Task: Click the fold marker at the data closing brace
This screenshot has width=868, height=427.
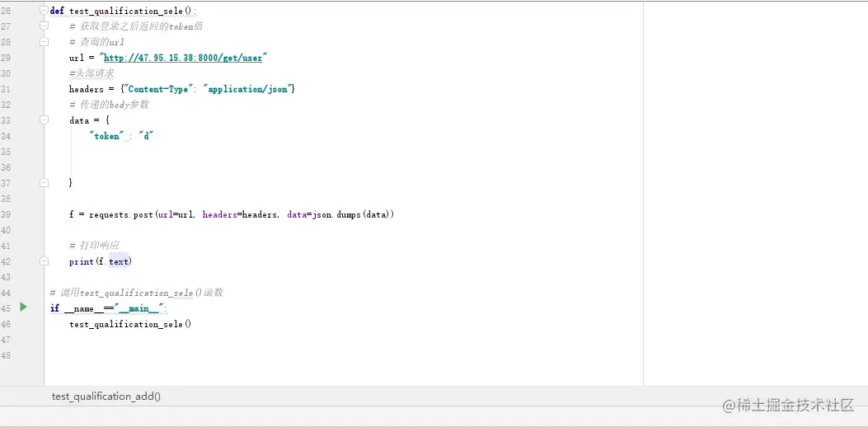Action: pos(45,182)
